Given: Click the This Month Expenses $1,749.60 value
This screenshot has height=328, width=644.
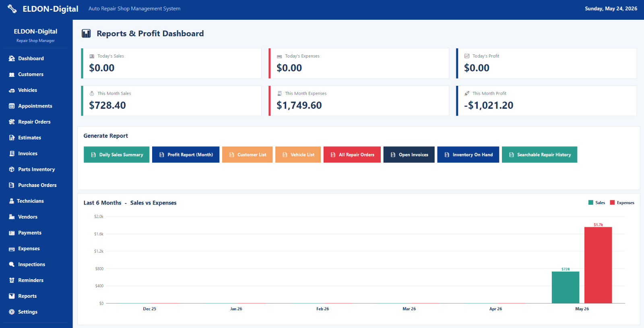Looking at the screenshot, I should (x=299, y=106).
